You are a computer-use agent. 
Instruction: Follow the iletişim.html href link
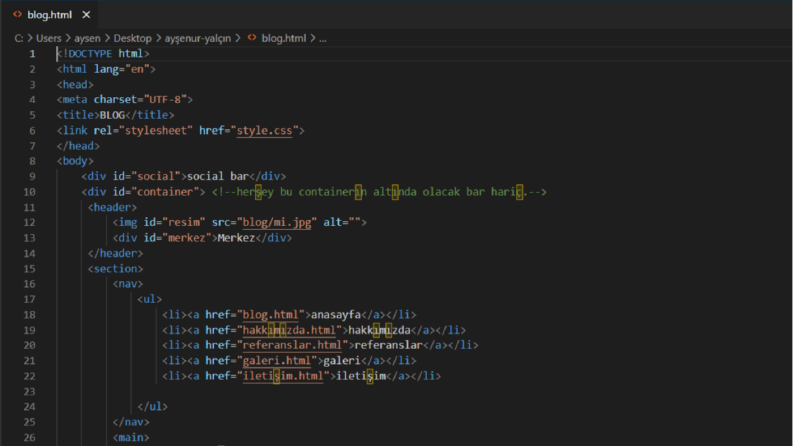[x=283, y=376]
